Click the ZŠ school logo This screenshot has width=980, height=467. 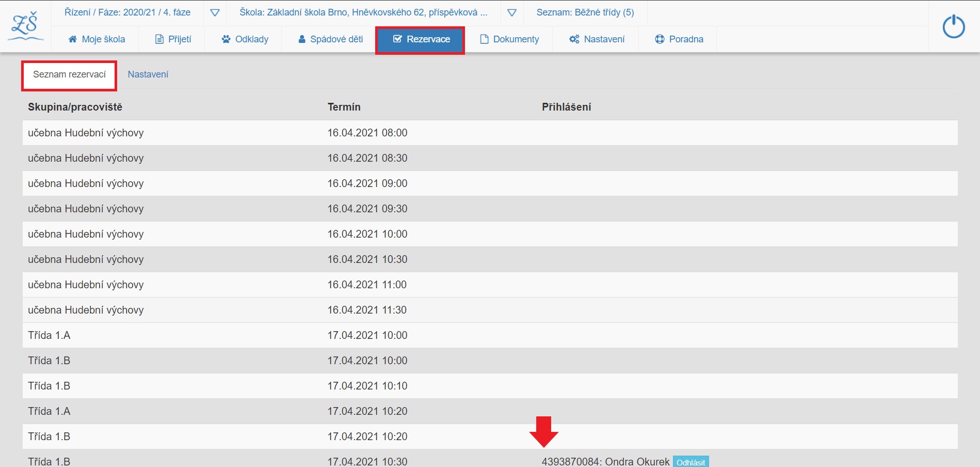(26, 26)
